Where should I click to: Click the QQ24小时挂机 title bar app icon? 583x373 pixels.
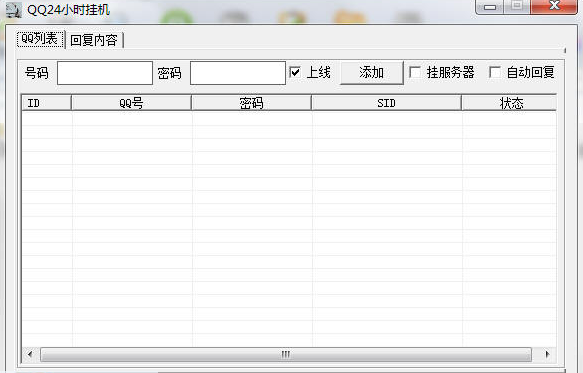[14, 10]
